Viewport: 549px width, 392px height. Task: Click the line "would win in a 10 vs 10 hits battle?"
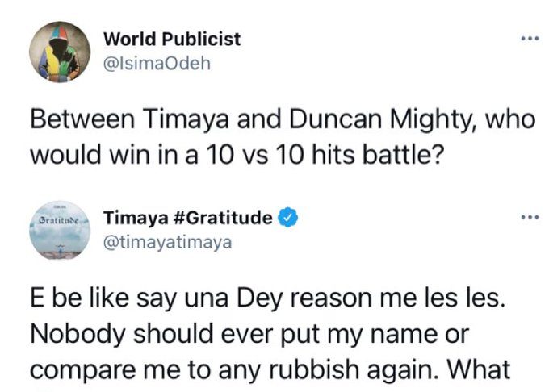(x=236, y=153)
